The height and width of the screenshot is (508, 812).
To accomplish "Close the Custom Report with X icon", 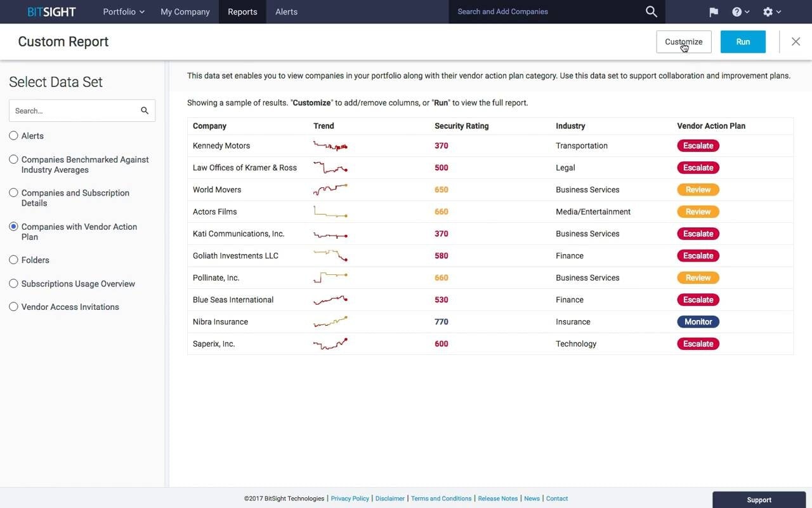I will [796, 42].
